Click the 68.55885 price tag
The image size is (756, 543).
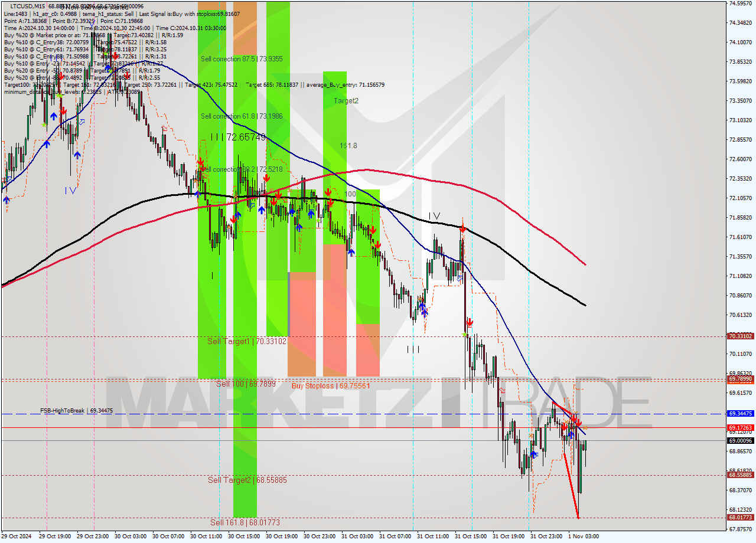(x=740, y=475)
